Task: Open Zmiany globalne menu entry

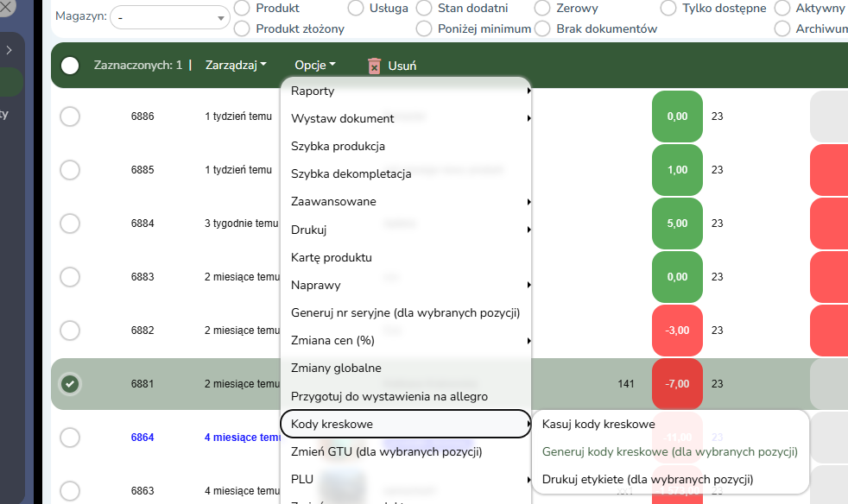Action: pyautogui.click(x=336, y=368)
